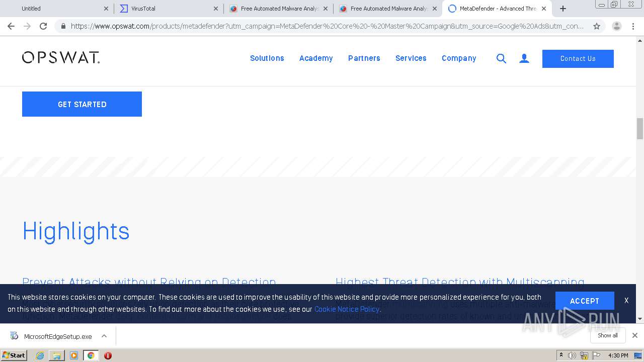Open the media player taskbar icon

pyautogui.click(x=74, y=355)
